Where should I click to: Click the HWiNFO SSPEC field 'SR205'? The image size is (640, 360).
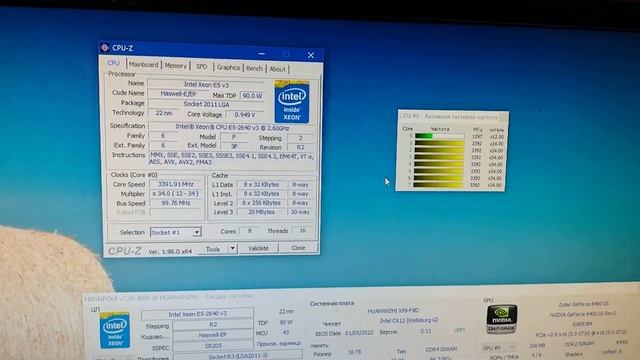213,346
